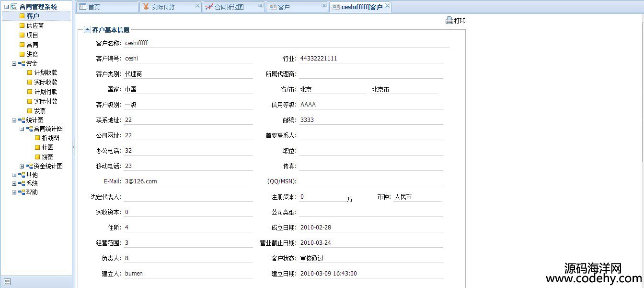The image size is (644, 288).
Task: Select 客户 in the navigation tree
Action: pyautogui.click(x=33, y=16)
